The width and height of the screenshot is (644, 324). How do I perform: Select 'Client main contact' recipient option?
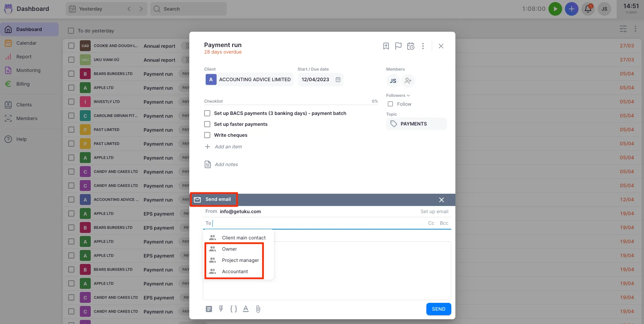(x=244, y=238)
